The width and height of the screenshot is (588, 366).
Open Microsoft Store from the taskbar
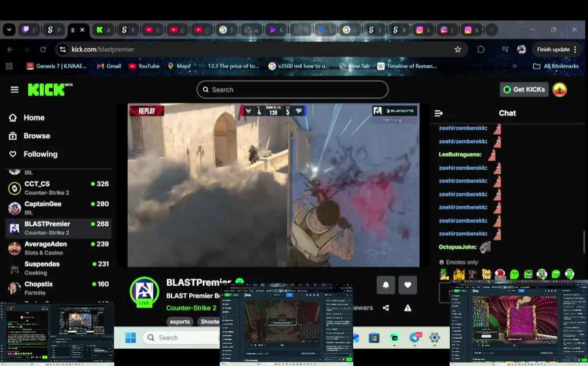tap(374, 338)
